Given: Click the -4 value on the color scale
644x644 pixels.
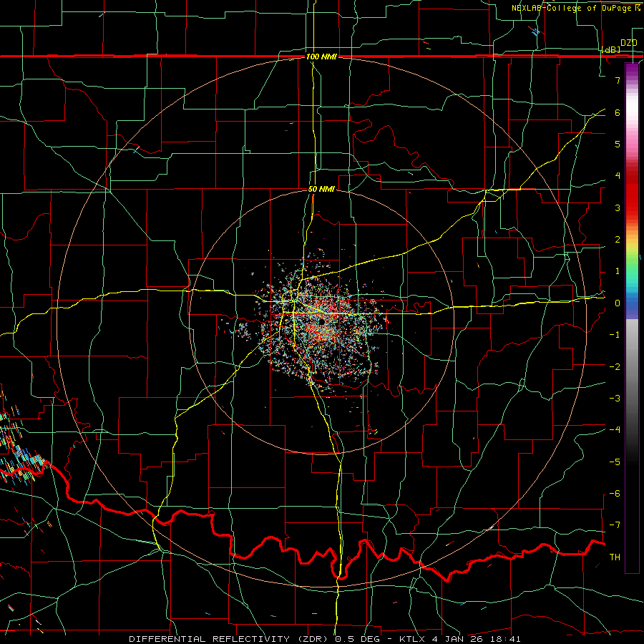Looking at the screenshot, I should (615, 430).
